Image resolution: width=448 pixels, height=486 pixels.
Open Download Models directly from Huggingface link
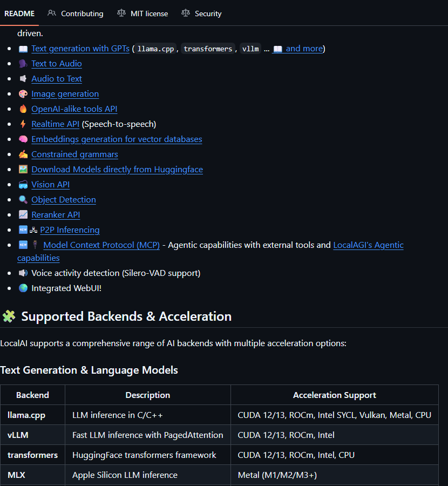(117, 170)
